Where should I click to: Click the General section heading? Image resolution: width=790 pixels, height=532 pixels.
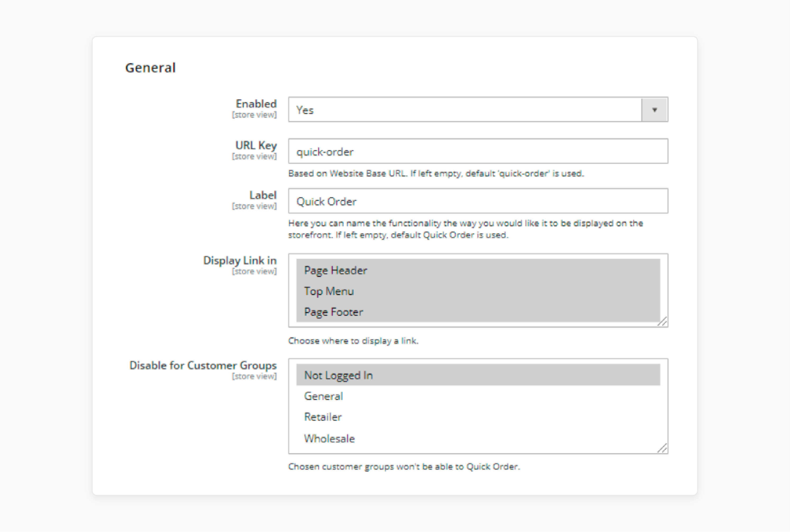coord(150,68)
